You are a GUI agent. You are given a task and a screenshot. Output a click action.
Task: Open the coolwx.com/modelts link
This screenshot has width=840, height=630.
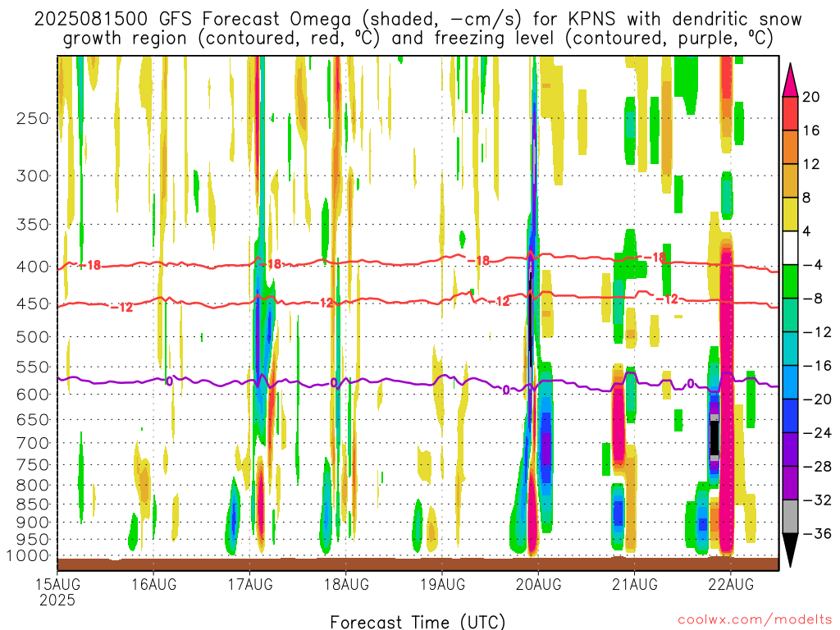click(x=755, y=620)
